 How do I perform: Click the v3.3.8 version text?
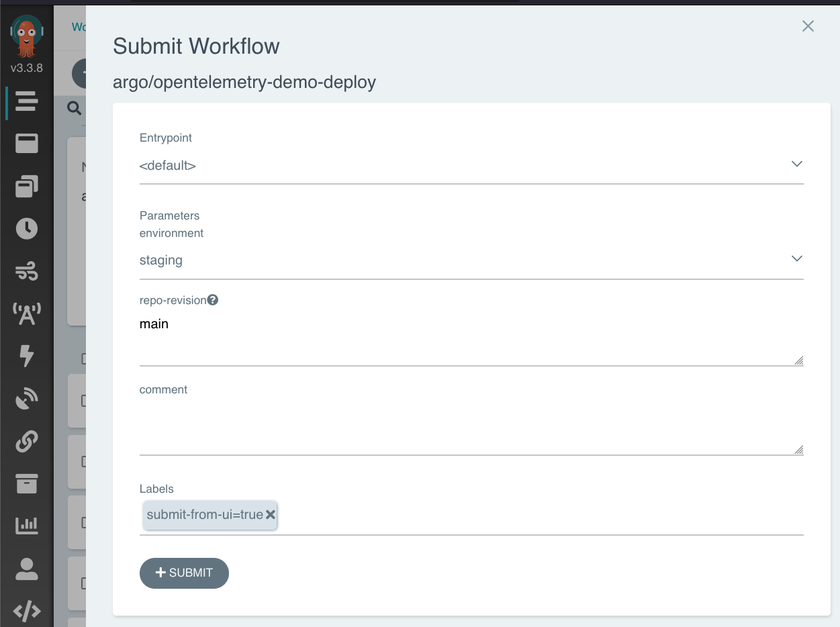[x=27, y=68]
